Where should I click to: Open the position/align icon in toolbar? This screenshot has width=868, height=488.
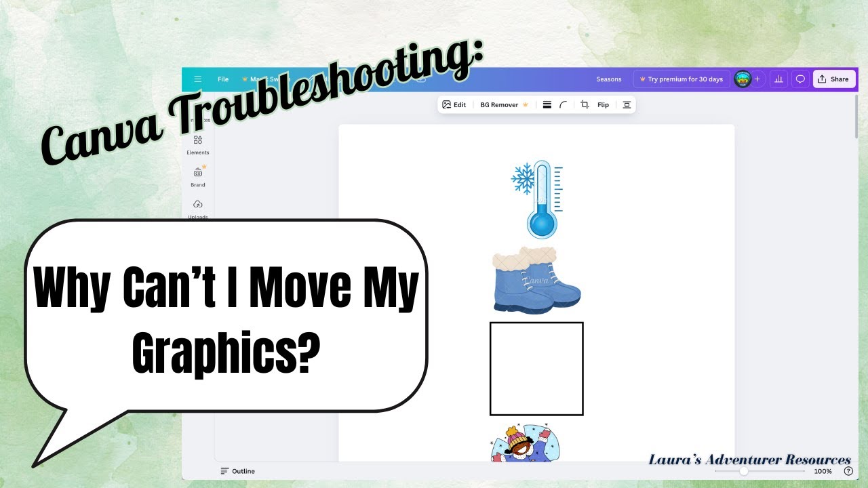(x=627, y=105)
